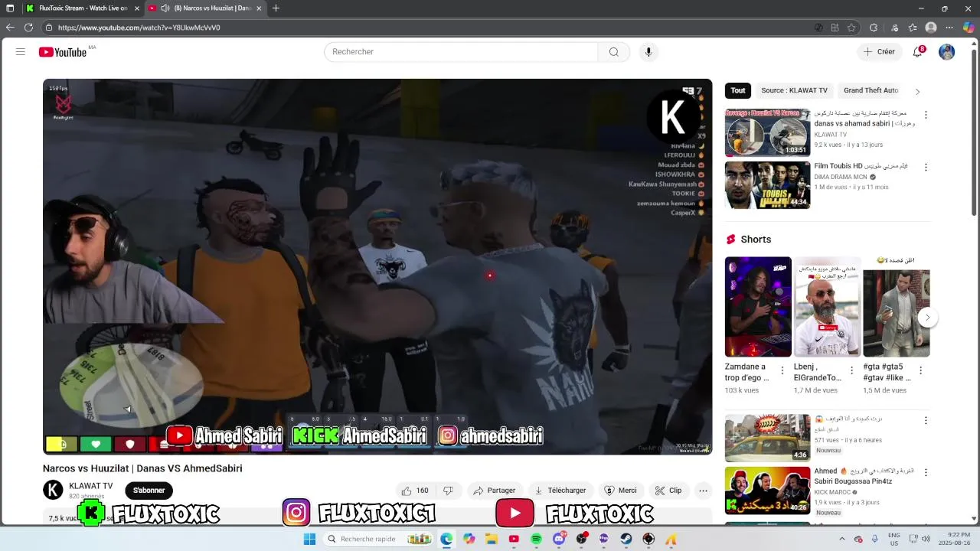The image size is (980, 551).
Task: Open options for Sabiri Bougassaa Pin4tz video
Action: coord(926,473)
